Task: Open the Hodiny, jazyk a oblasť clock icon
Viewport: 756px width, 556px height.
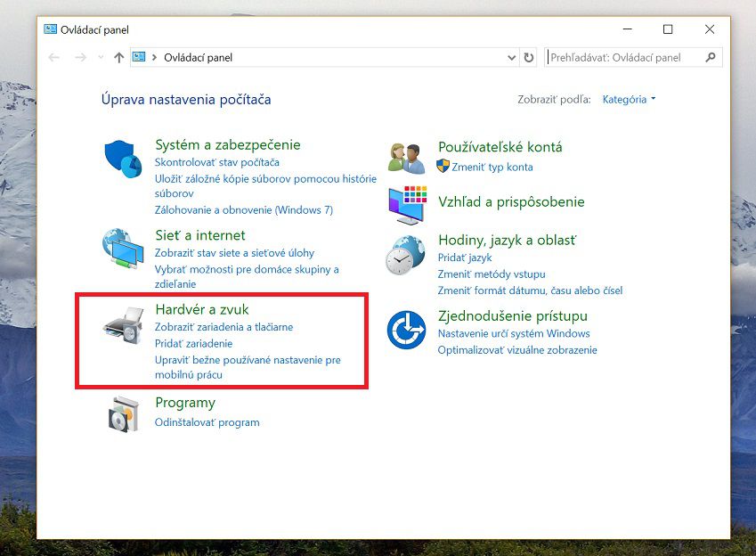Action: 405,255
